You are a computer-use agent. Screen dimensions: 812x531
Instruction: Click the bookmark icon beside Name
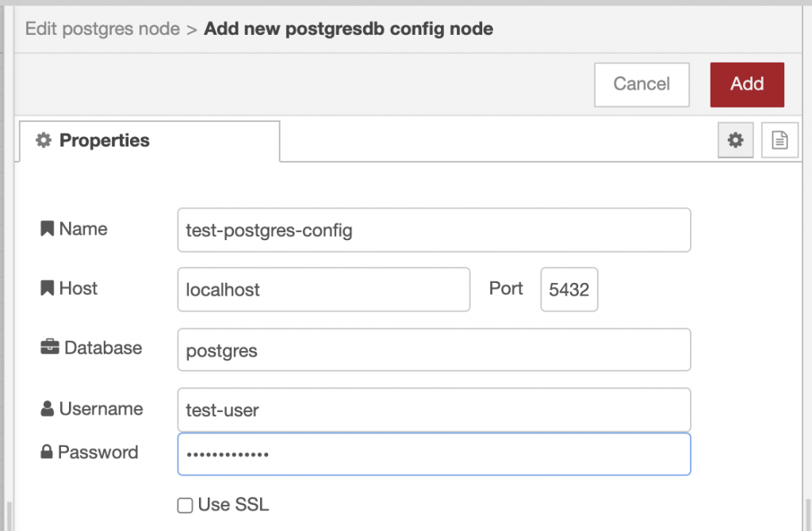coord(46,228)
